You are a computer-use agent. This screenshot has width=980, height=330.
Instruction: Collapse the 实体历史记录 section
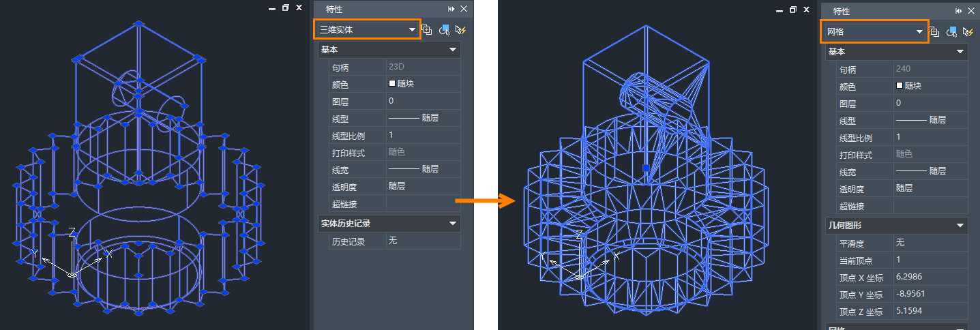[x=452, y=223]
